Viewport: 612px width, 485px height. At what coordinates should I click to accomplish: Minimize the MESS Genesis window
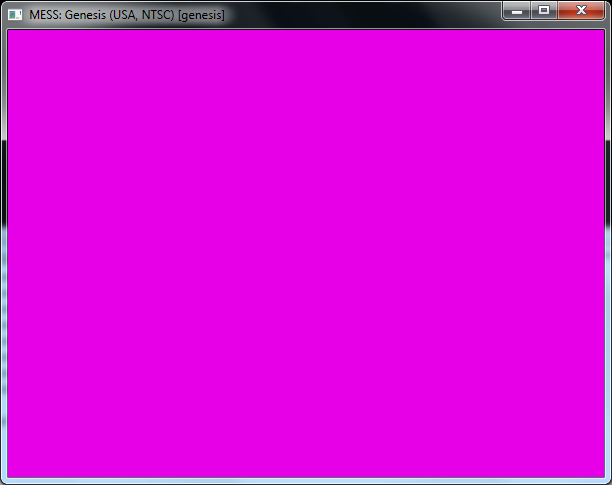[x=516, y=10]
